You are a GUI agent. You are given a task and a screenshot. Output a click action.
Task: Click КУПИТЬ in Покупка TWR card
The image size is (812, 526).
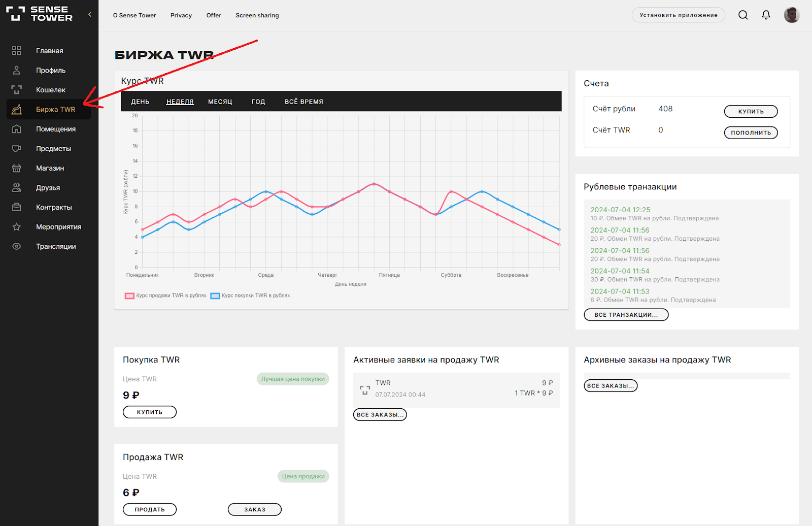(150, 412)
